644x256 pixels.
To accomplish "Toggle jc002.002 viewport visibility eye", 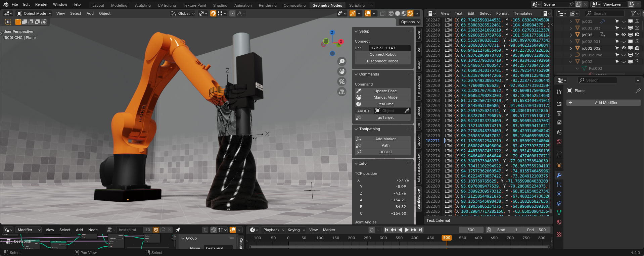I will coord(624,48).
